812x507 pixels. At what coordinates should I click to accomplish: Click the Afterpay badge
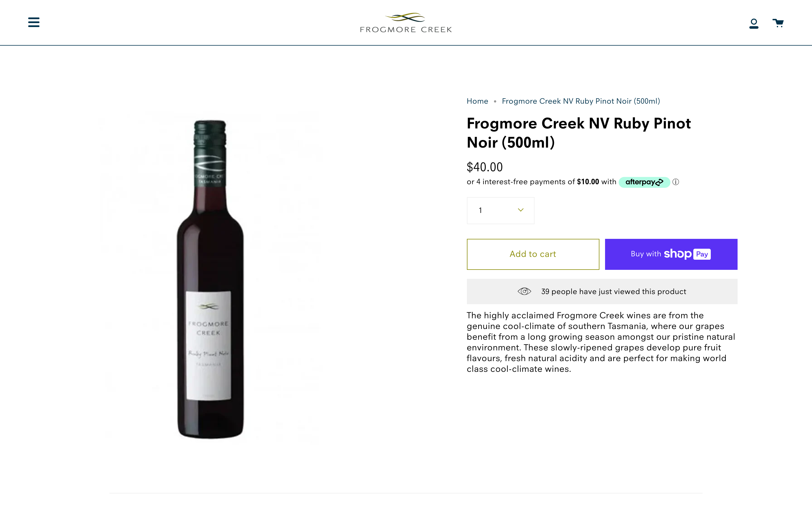[x=644, y=182]
